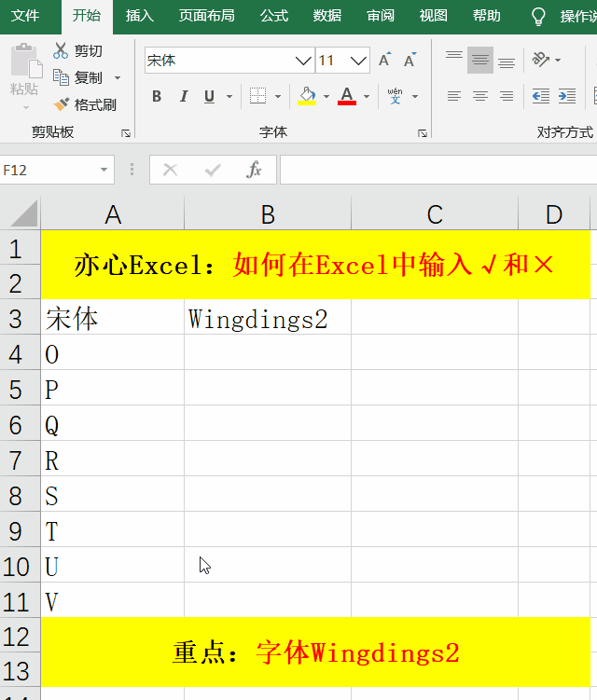
Task: Open the font name dropdown
Action: coord(303,61)
